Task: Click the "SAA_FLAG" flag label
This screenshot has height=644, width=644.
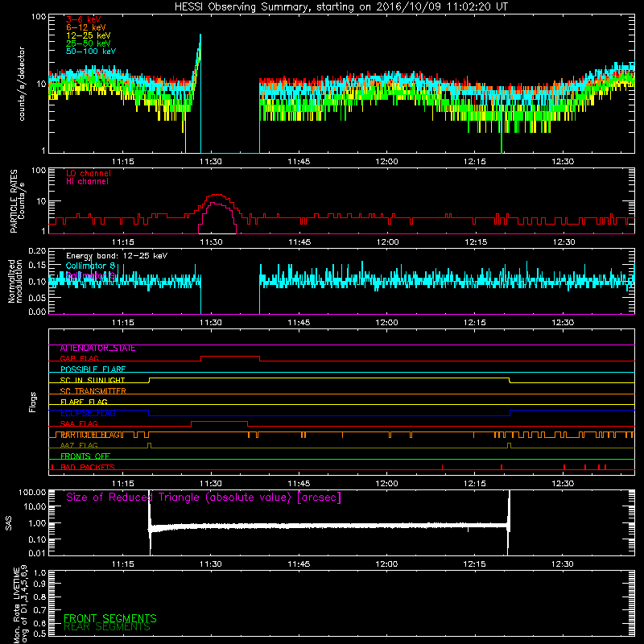Action: (79, 423)
